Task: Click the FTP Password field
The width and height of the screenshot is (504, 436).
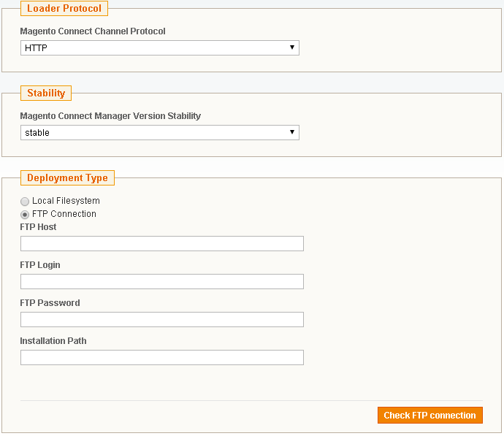Action: (161, 320)
